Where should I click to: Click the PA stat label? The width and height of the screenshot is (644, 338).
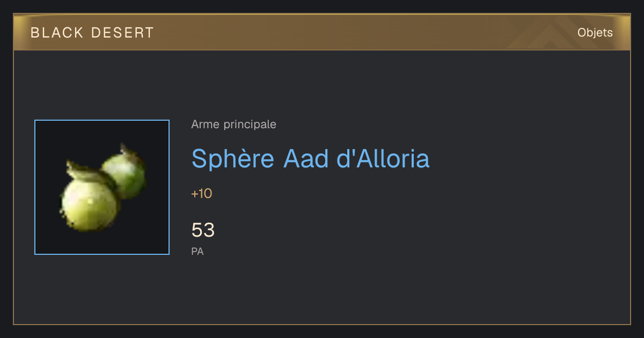pos(197,251)
